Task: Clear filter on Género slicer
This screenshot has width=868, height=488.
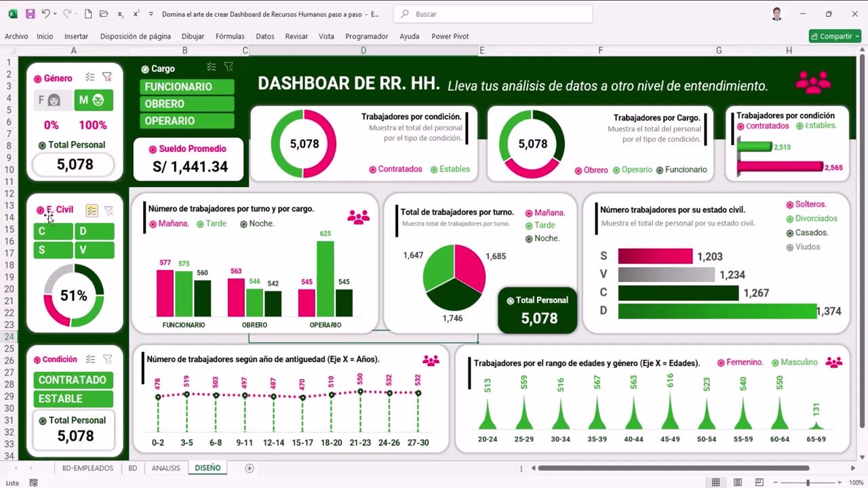Action: pyautogui.click(x=107, y=77)
